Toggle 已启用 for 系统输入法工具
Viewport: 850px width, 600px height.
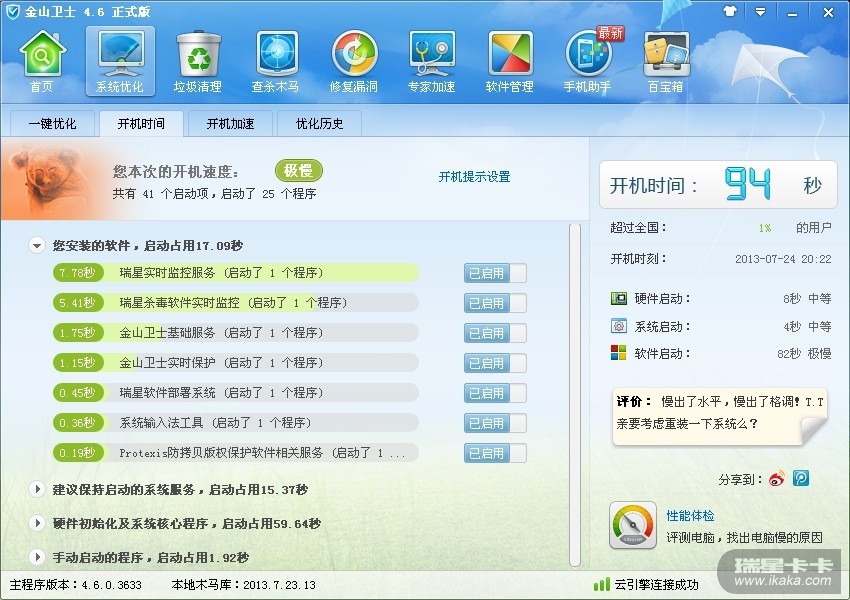pos(495,423)
